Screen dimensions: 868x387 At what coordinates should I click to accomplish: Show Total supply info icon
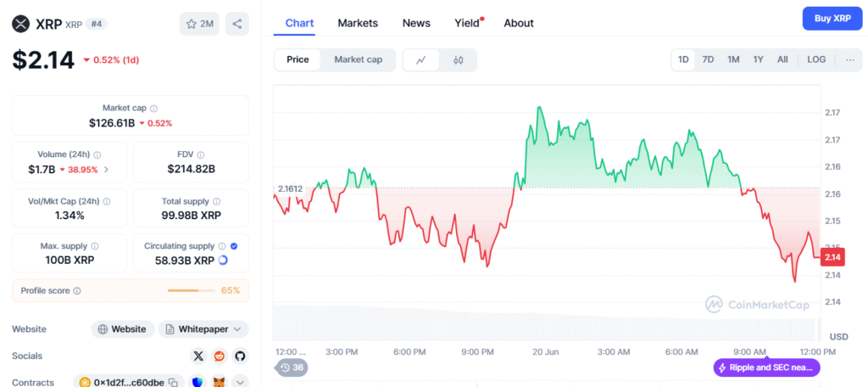pos(216,202)
